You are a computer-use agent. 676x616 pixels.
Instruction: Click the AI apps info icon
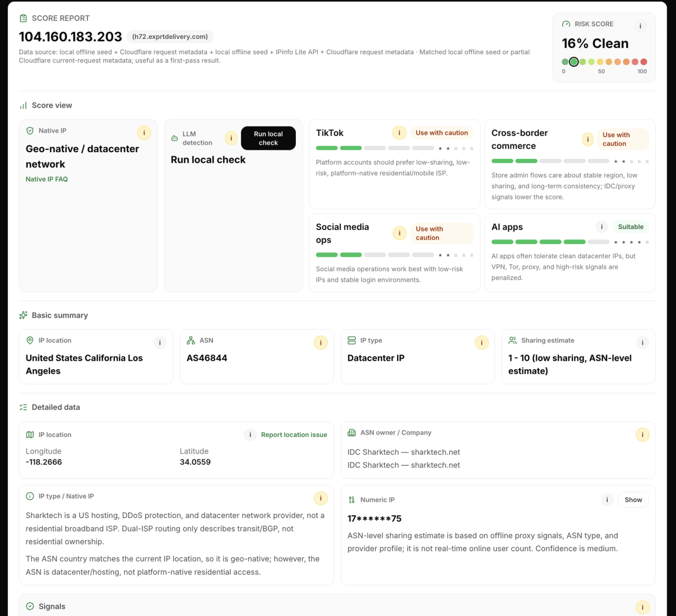tap(602, 227)
